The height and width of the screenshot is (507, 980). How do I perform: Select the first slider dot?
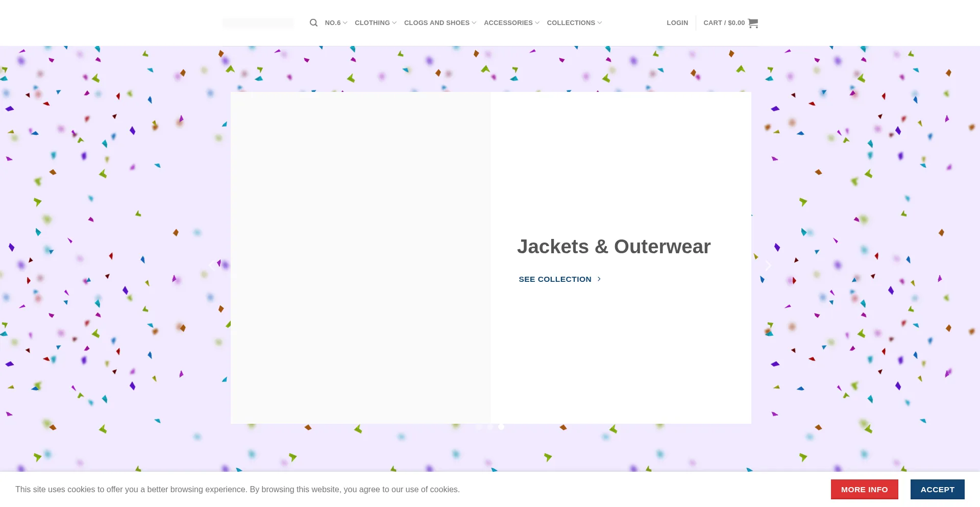point(479,427)
